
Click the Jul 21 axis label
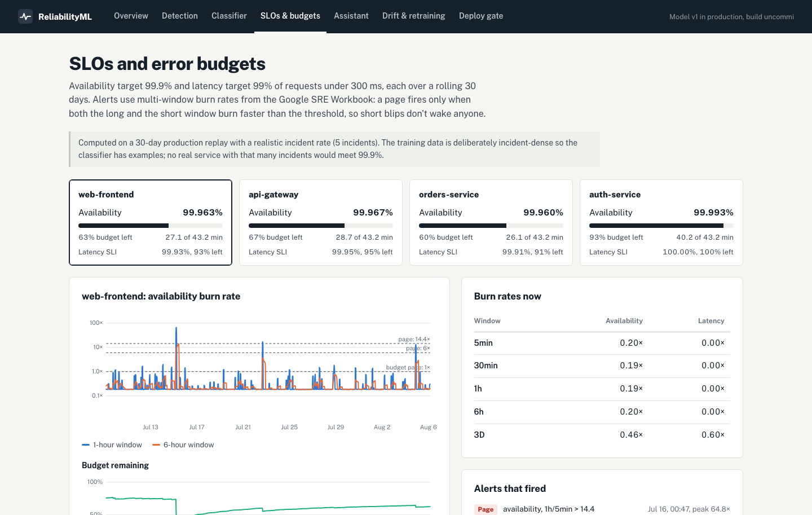pos(243,427)
